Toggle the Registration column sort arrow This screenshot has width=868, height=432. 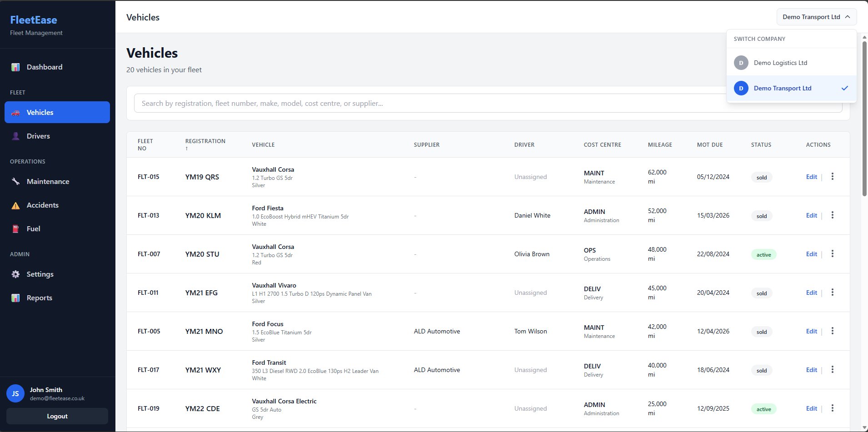186,148
